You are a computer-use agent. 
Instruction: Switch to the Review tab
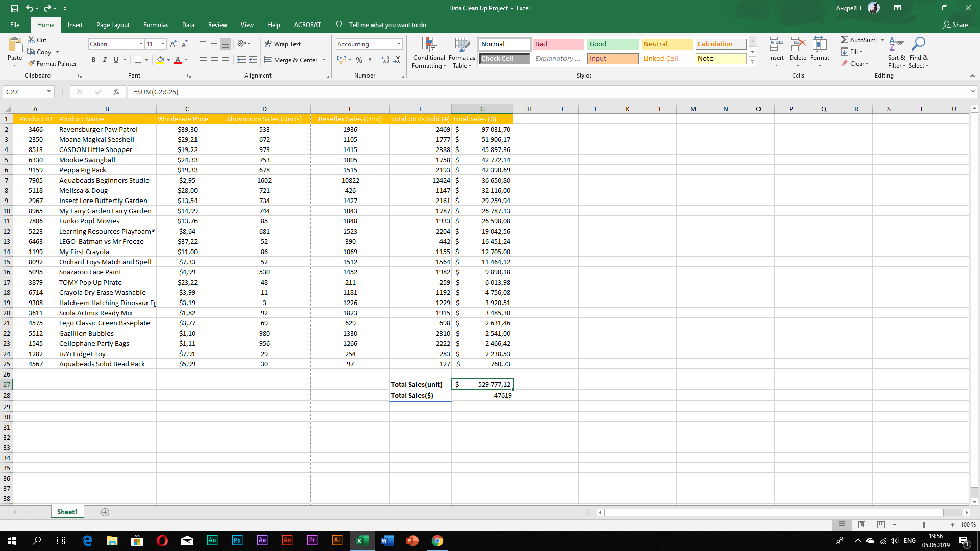217,24
